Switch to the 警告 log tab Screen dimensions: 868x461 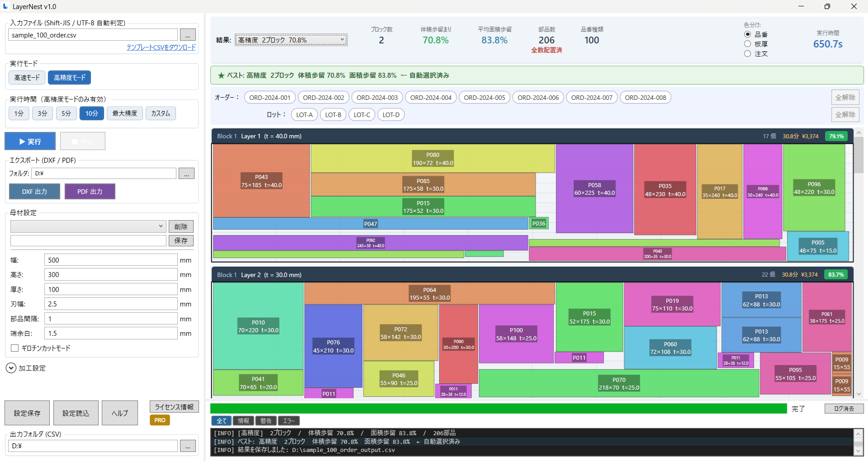[x=266, y=420]
